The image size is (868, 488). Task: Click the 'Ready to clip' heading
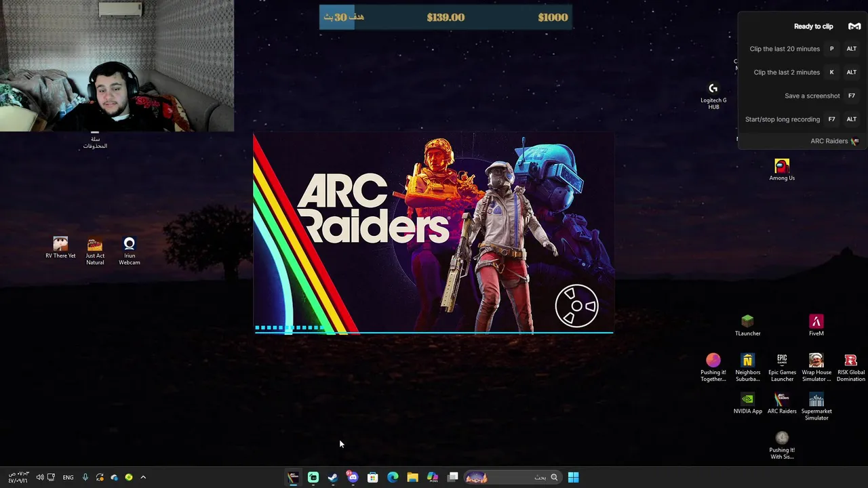click(x=813, y=26)
